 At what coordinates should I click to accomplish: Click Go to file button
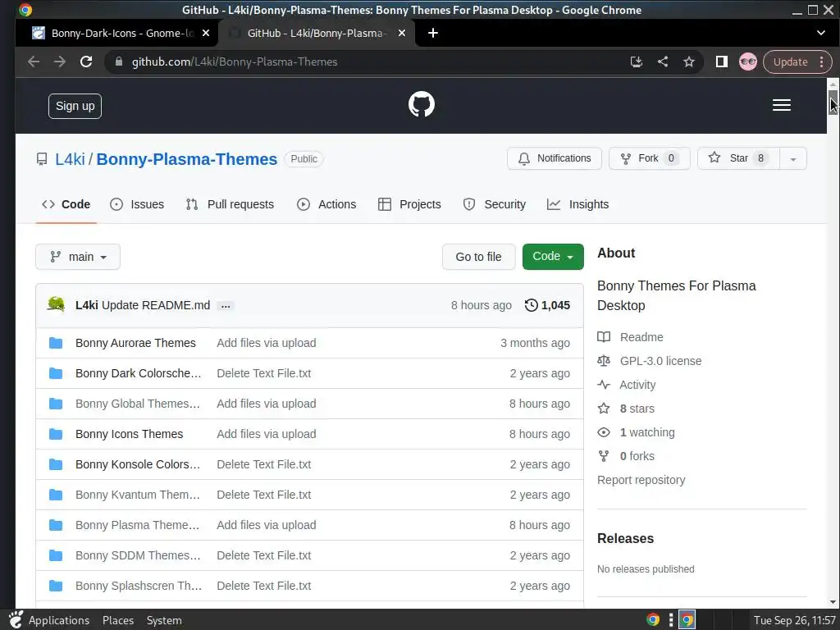coord(478,257)
